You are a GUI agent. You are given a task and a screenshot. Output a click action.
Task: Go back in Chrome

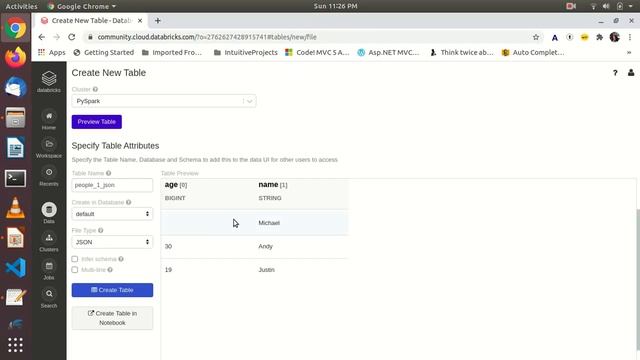42,37
